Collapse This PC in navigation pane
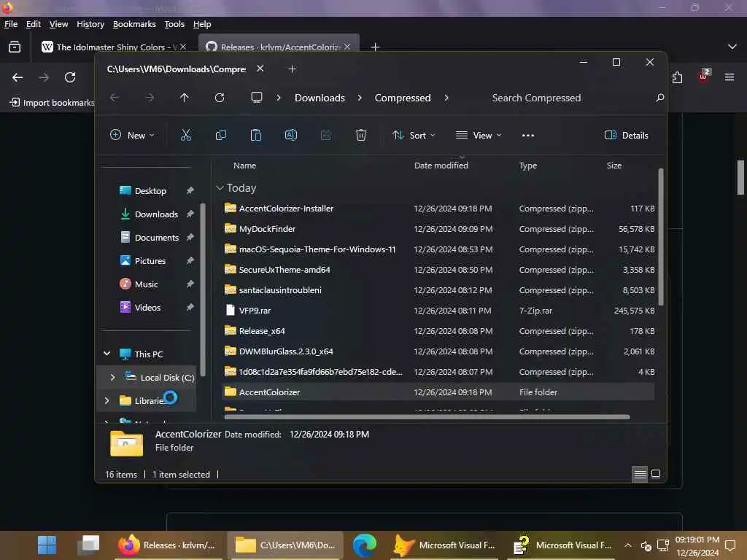The height and width of the screenshot is (560, 747). (x=107, y=354)
